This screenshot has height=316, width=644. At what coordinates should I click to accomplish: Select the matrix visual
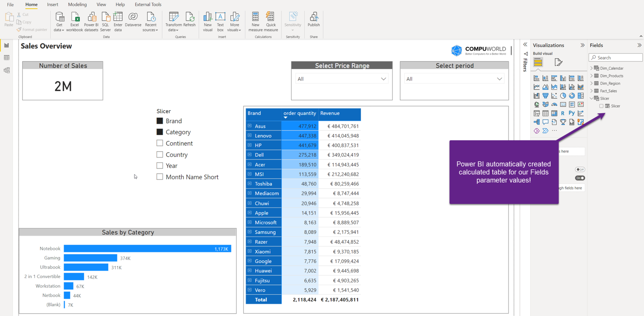pos(554,113)
